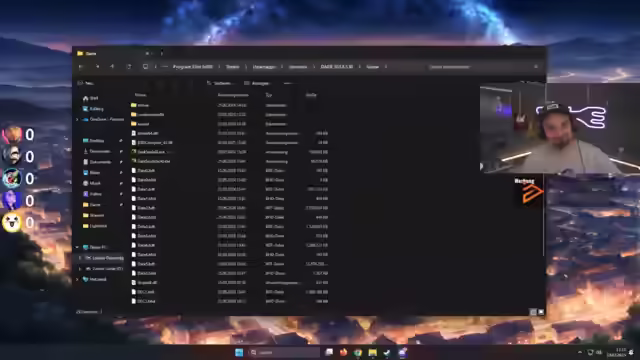Sort by the Größe column header
This screenshot has width=640, height=360.
pyautogui.click(x=311, y=95)
